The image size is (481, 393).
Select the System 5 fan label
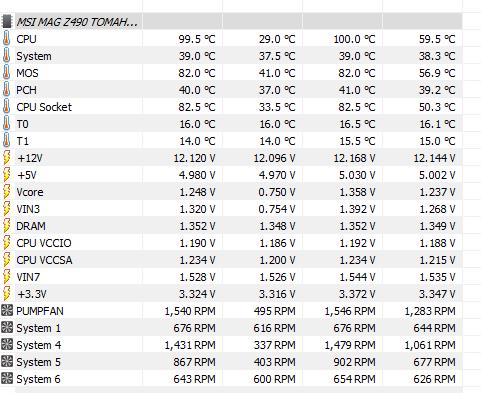coord(38,362)
